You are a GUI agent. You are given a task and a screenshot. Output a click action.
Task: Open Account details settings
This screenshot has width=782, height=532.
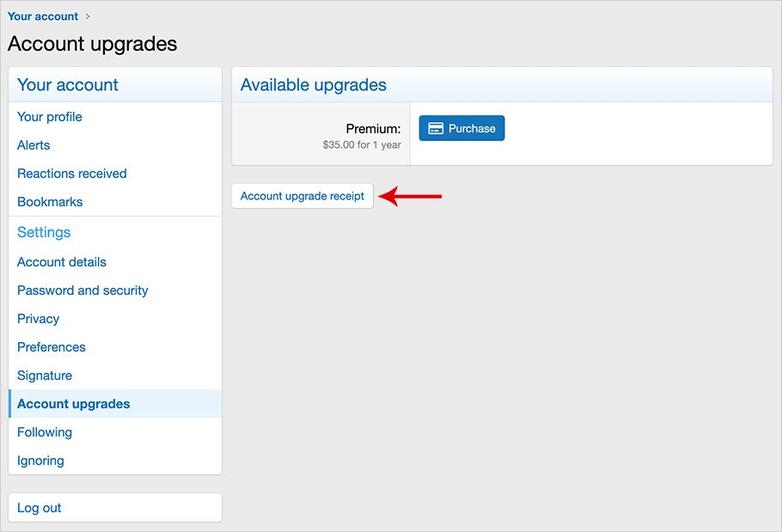click(62, 262)
